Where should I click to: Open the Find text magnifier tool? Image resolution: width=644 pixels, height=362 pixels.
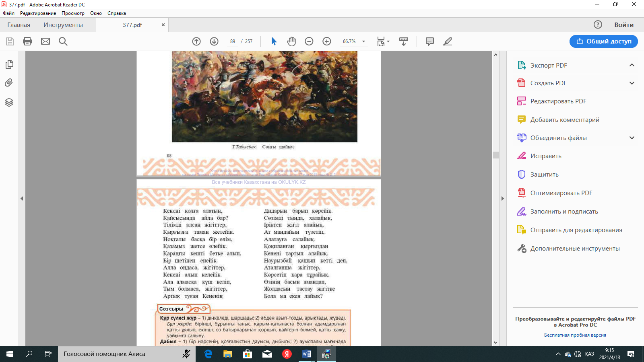(x=63, y=41)
